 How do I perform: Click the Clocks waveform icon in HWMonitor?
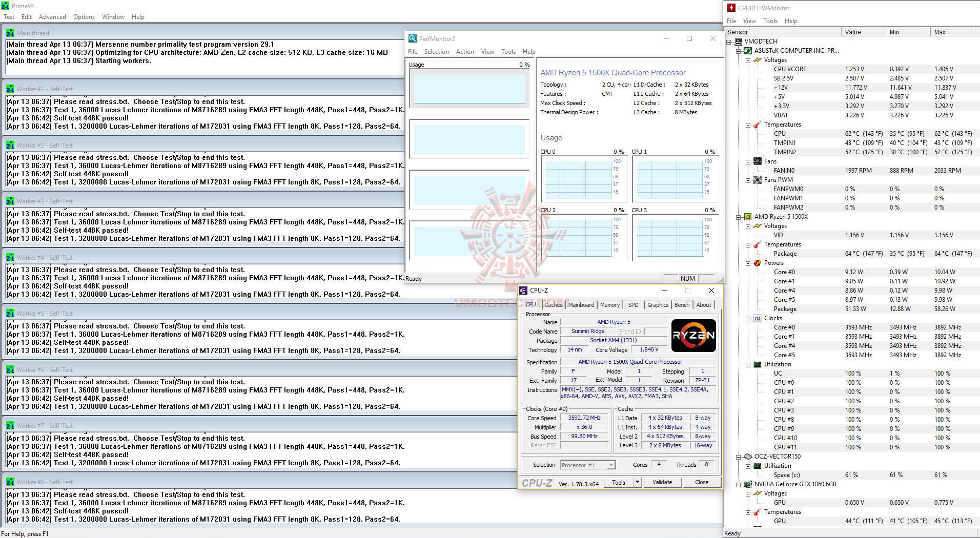click(758, 318)
